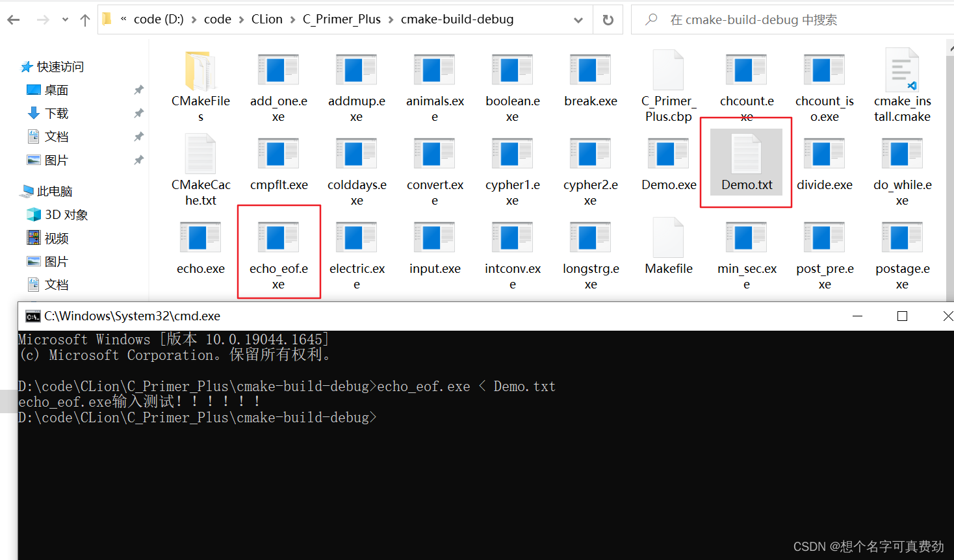Maximize the cmd.exe window
This screenshot has width=954, height=560.
tap(902, 316)
